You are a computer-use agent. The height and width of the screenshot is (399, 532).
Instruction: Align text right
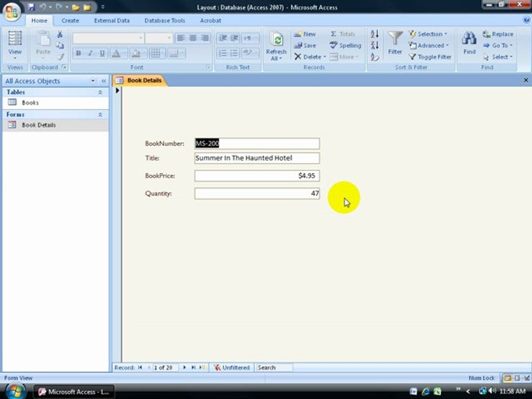pyautogui.click(x=204, y=38)
